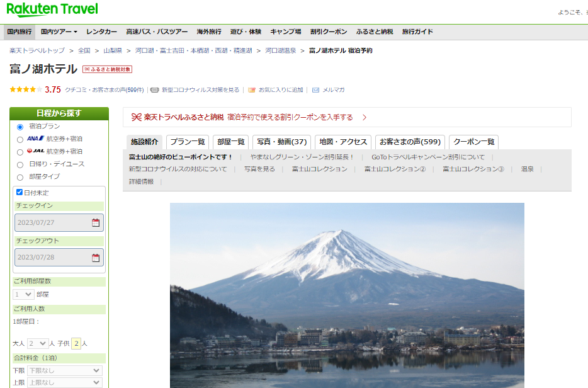588x388 pixels.
Task: Click the COVID-19 measures icon
Action: pyautogui.click(x=155, y=90)
